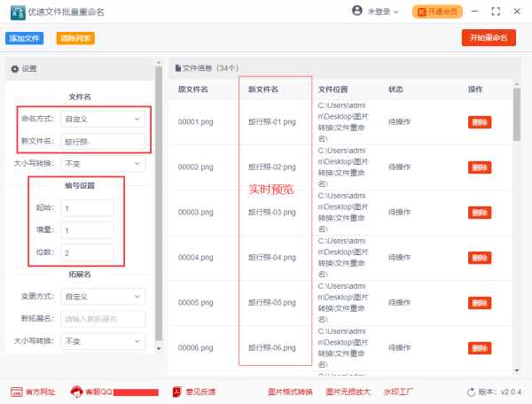Expand the filename case conversion dropdown
Screen dimensions: 532x404
103,164
